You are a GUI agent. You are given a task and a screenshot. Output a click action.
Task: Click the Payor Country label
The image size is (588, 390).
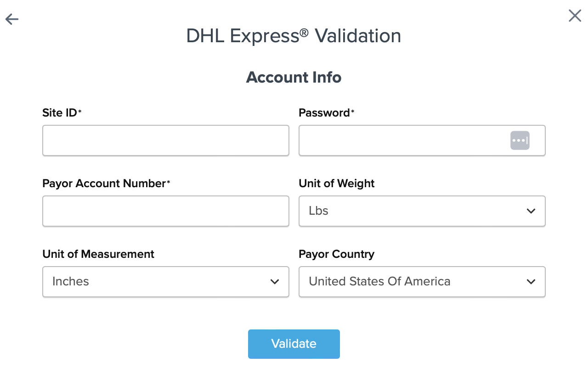tap(336, 254)
